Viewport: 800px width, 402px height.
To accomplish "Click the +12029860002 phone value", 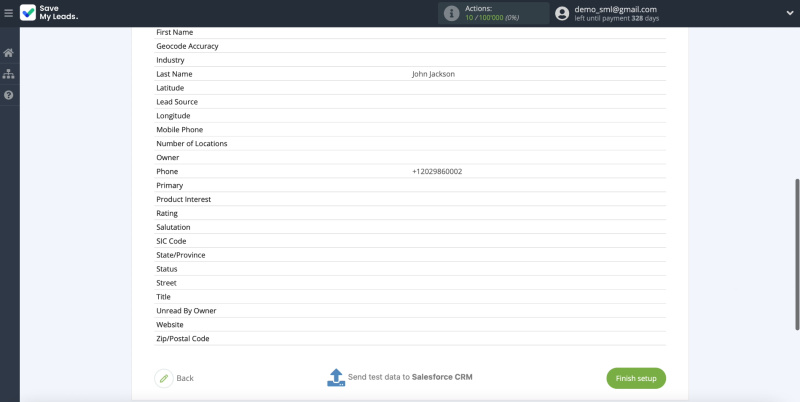I will tap(437, 171).
